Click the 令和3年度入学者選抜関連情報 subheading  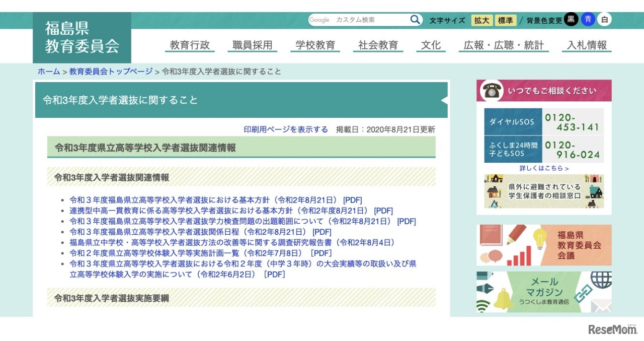[112, 177]
